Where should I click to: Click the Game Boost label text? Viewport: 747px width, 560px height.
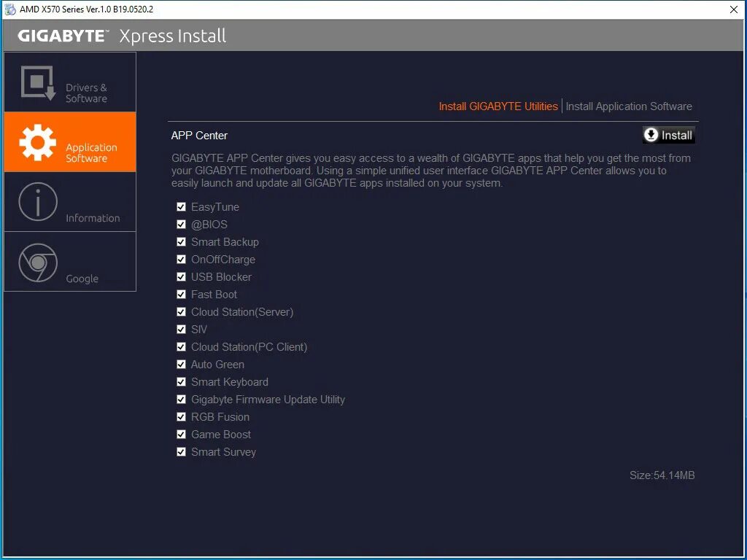pyautogui.click(x=220, y=435)
